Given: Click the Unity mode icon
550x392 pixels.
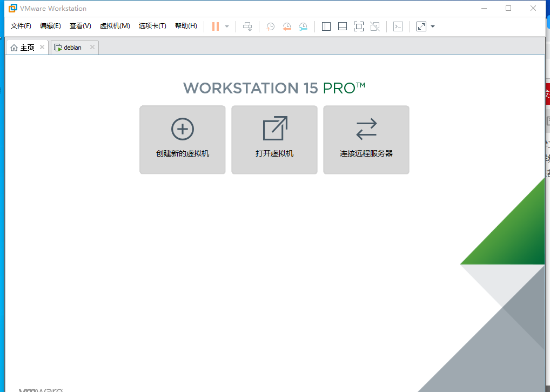Looking at the screenshot, I should pyautogui.click(x=375, y=26).
